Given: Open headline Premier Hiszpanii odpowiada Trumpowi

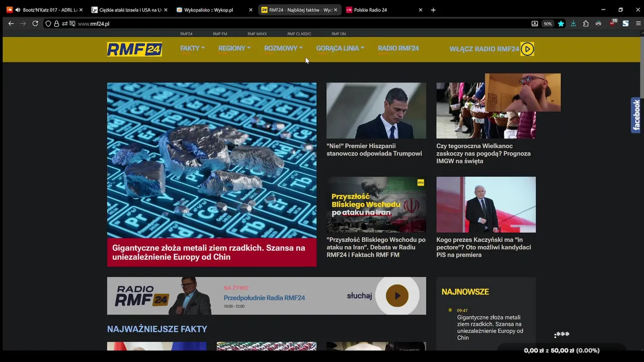Looking at the screenshot, I should [374, 150].
